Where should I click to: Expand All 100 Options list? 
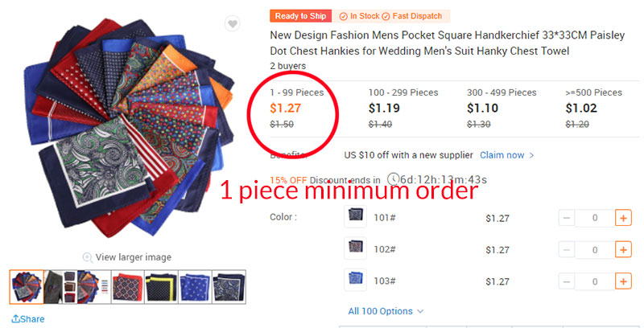(386, 311)
